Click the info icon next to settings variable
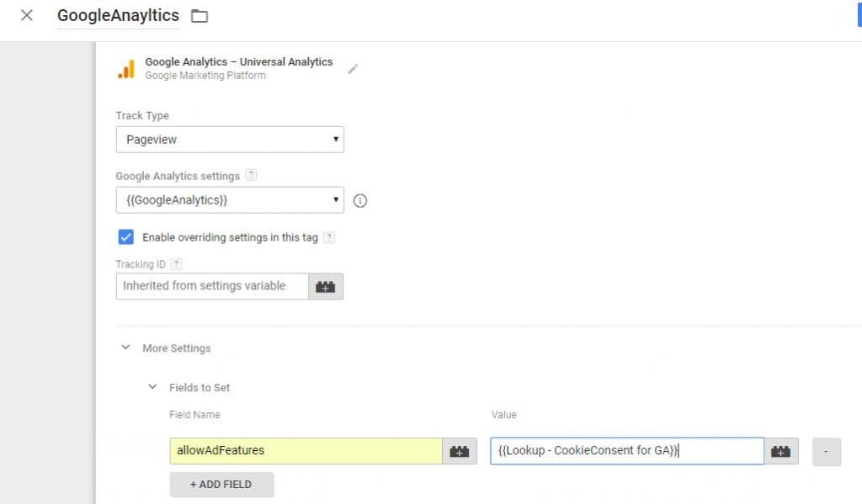This screenshot has height=504, width=862. (360, 200)
